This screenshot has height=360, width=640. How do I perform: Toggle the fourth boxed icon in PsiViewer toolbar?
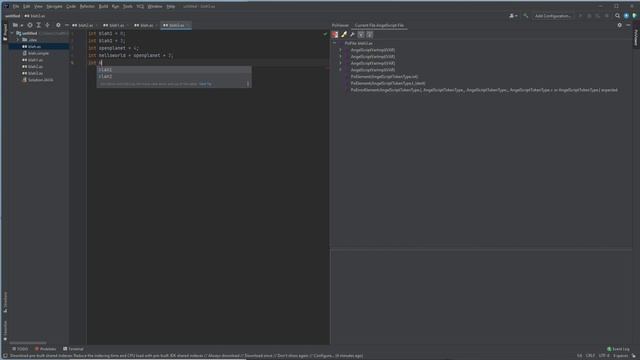[x=361, y=35]
